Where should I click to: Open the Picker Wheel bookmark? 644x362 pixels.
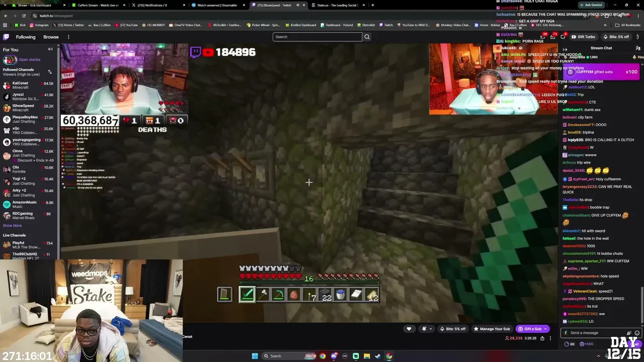point(263,25)
